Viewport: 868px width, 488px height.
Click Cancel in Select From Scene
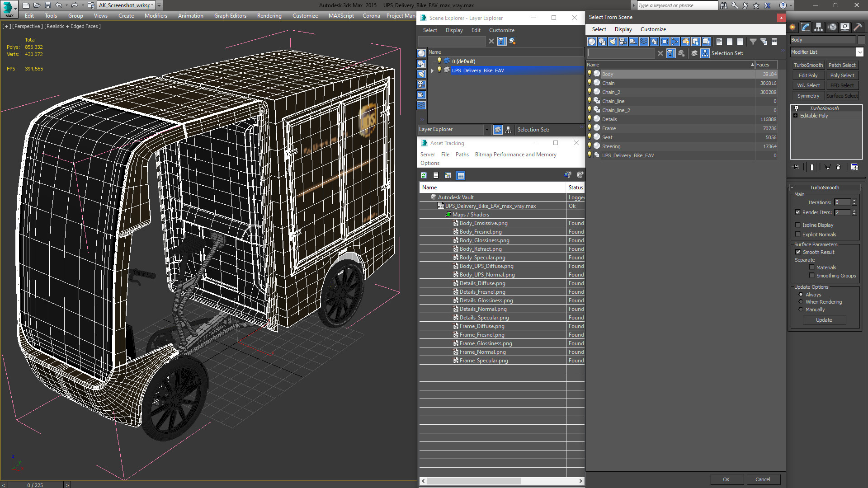[763, 479]
